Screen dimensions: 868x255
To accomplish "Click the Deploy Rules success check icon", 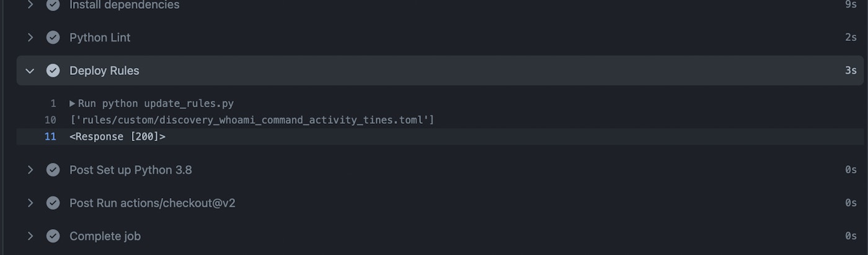I will (x=53, y=71).
